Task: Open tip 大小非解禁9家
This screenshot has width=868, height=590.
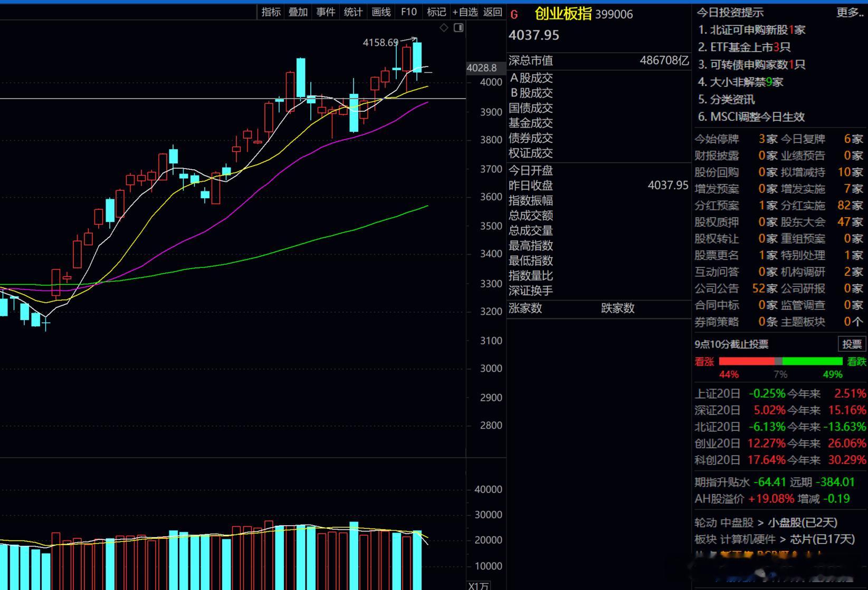Action: (x=741, y=82)
